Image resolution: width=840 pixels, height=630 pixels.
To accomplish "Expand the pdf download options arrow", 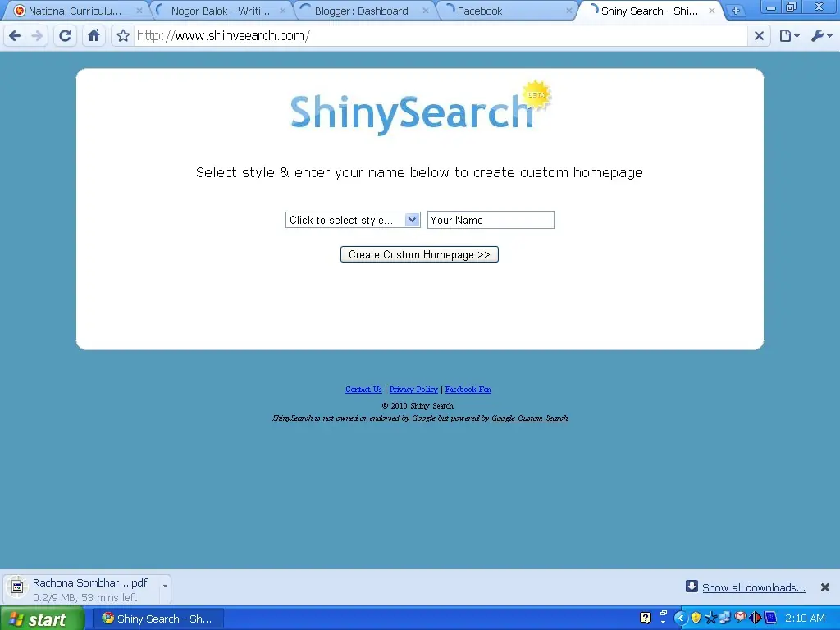I will 165,586.
